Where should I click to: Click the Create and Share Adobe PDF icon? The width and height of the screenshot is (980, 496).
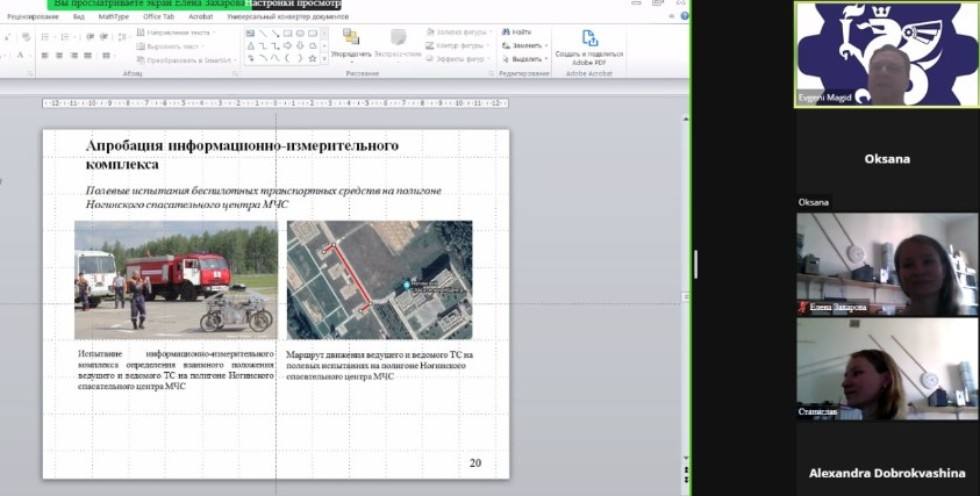(589, 39)
